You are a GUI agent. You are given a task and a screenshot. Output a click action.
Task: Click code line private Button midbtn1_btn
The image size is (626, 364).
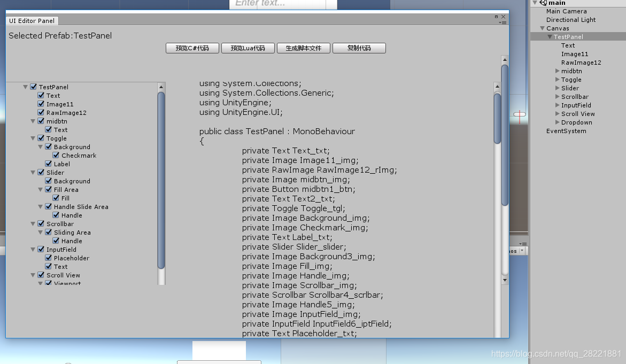(299, 189)
